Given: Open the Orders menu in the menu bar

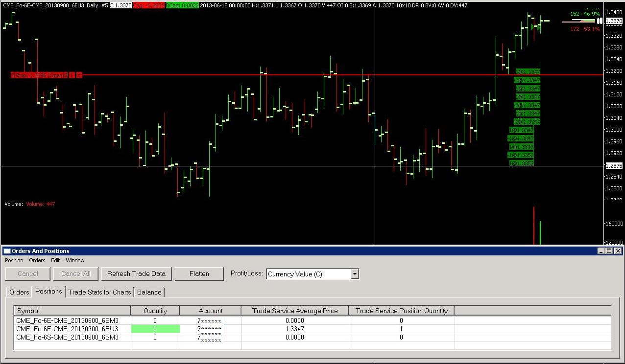Looking at the screenshot, I should 37,260.
